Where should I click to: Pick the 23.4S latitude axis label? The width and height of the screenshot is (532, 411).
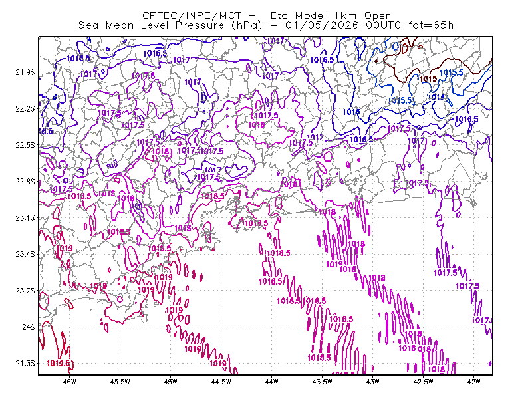[25, 254]
